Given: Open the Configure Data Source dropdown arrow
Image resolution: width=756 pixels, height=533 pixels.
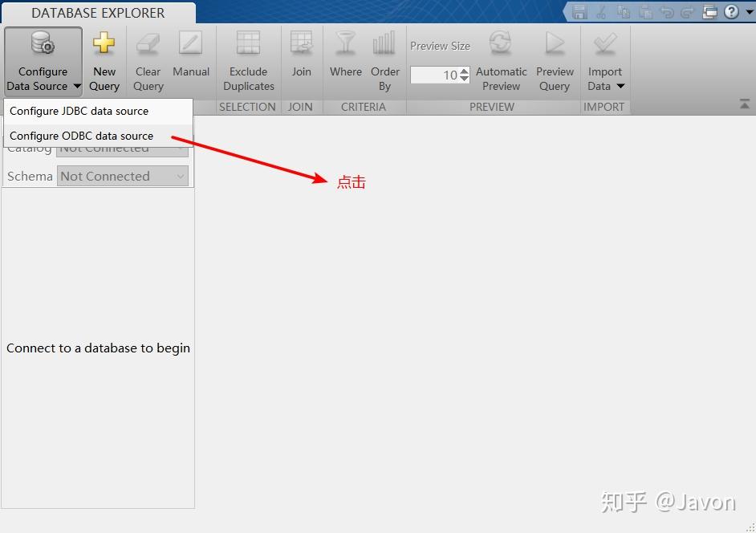Looking at the screenshot, I should tap(75, 86).
